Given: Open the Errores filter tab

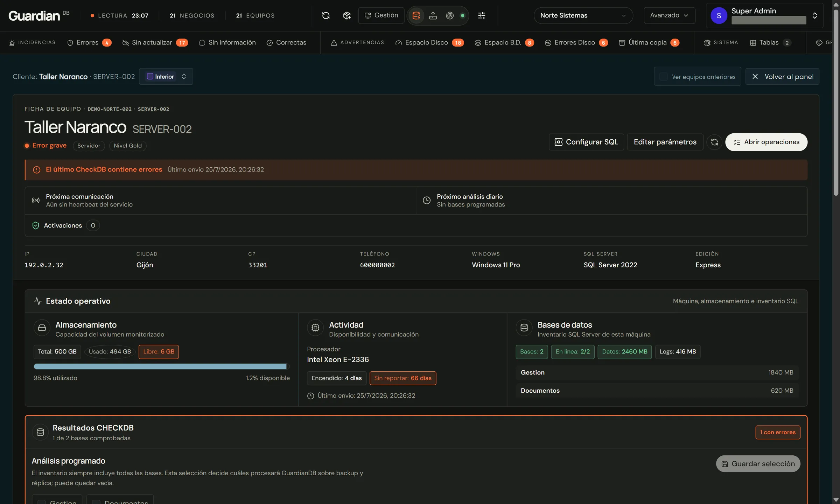Looking at the screenshot, I should point(89,43).
